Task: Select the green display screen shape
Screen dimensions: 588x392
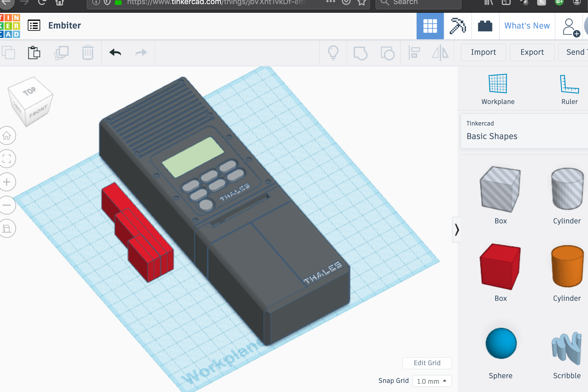Action: [x=193, y=157]
